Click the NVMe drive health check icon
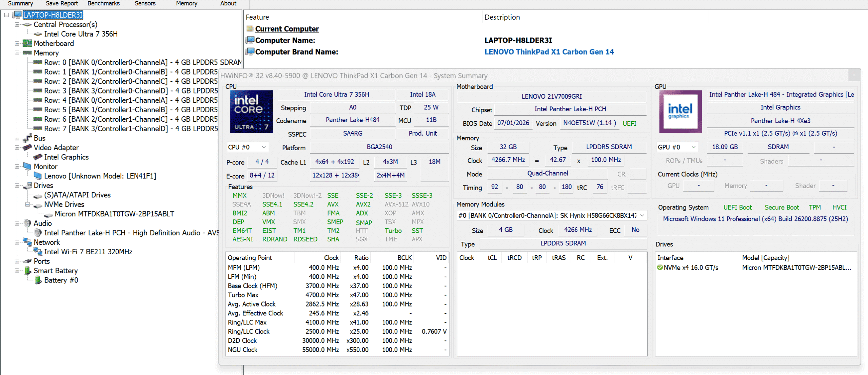868x375 pixels. 659,268
